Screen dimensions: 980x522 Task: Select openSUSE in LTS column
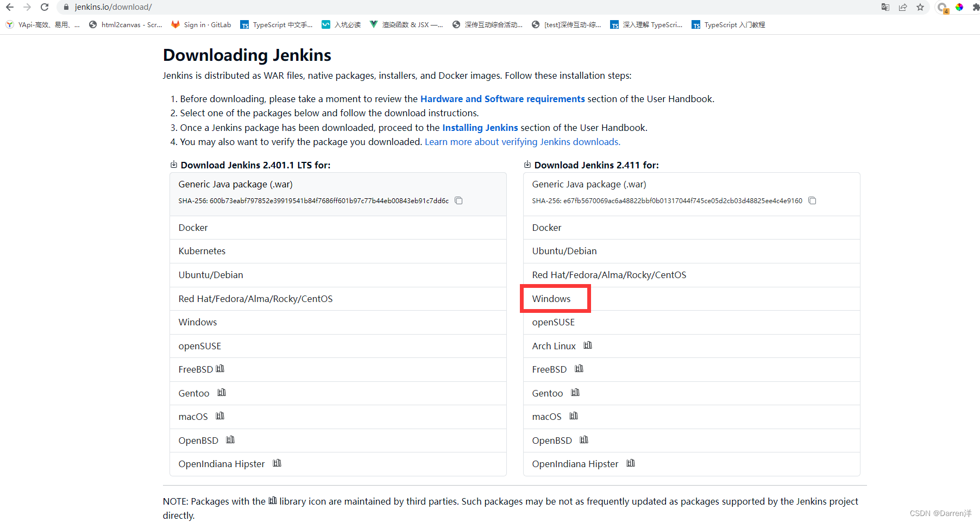[x=338, y=346]
